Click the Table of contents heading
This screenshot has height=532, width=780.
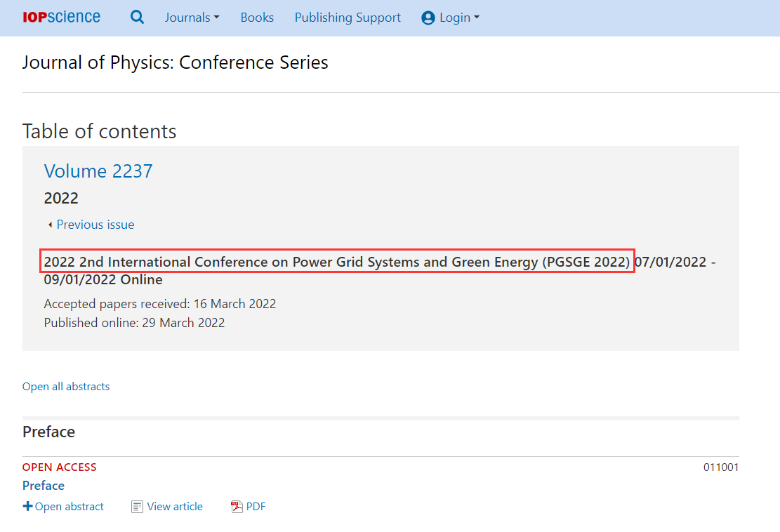coord(100,131)
